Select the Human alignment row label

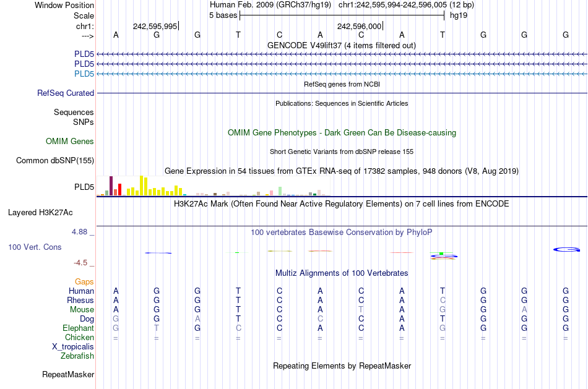coord(81,291)
